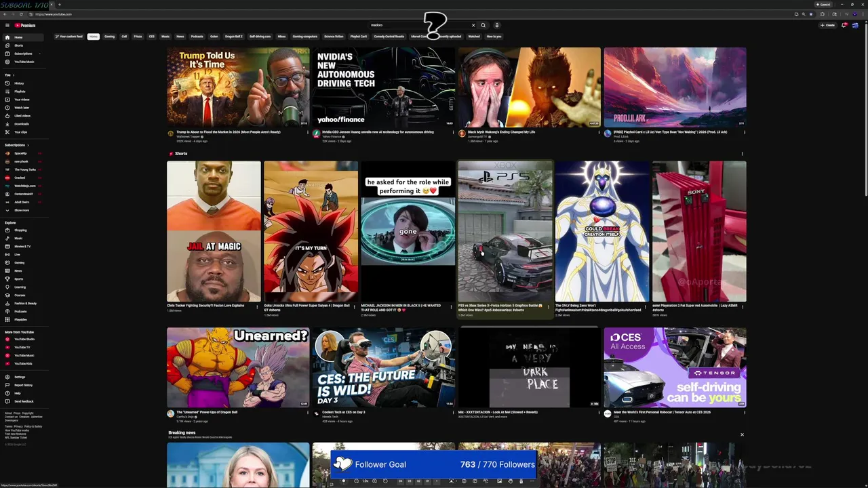Image resolution: width=868 pixels, height=488 pixels.
Task: Play the Jail At Magic short
Action: [x=214, y=231]
